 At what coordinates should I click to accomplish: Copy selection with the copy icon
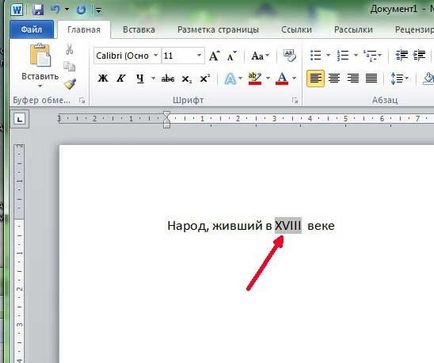(x=69, y=67)
